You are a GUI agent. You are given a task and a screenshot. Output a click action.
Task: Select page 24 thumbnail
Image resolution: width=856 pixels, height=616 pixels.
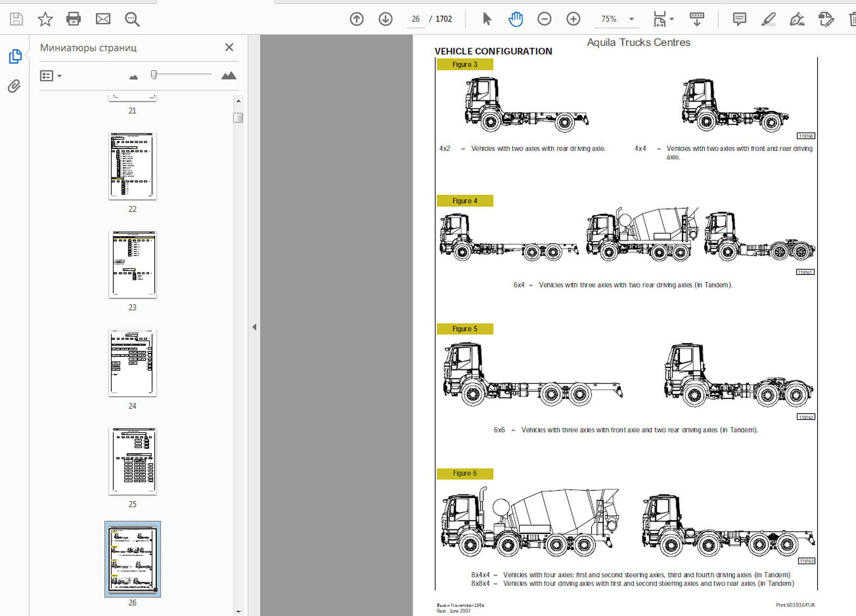pyautogui.click(x=133, y=363)
